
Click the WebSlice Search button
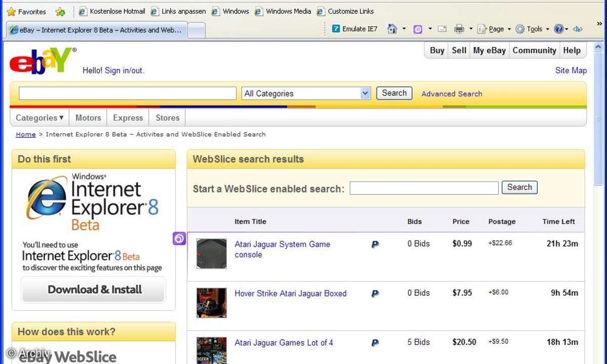[x=519, y=187]
